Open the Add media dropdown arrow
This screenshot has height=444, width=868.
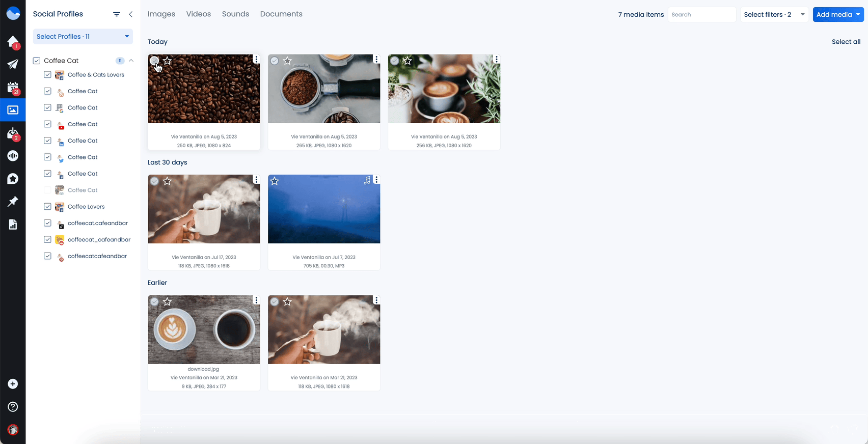tap(858, 14)
